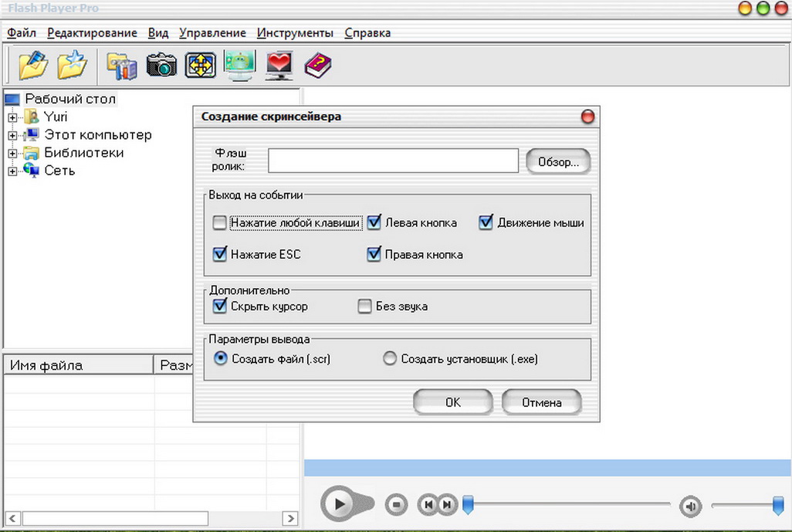This screenshot has width=792, height=532.
Task: Select the Рабочий стол tree root
Action: pyautogui.click(x=70, y=99)
